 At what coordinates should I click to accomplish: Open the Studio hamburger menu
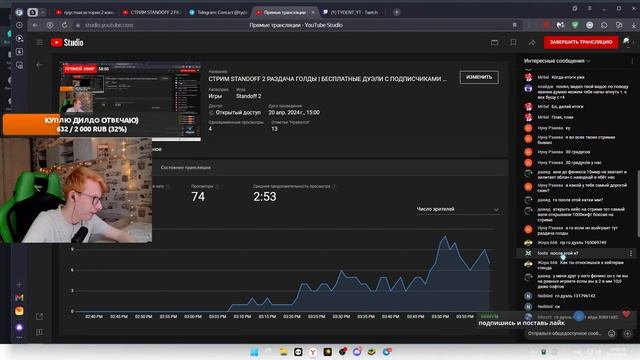tap(39, 42)
